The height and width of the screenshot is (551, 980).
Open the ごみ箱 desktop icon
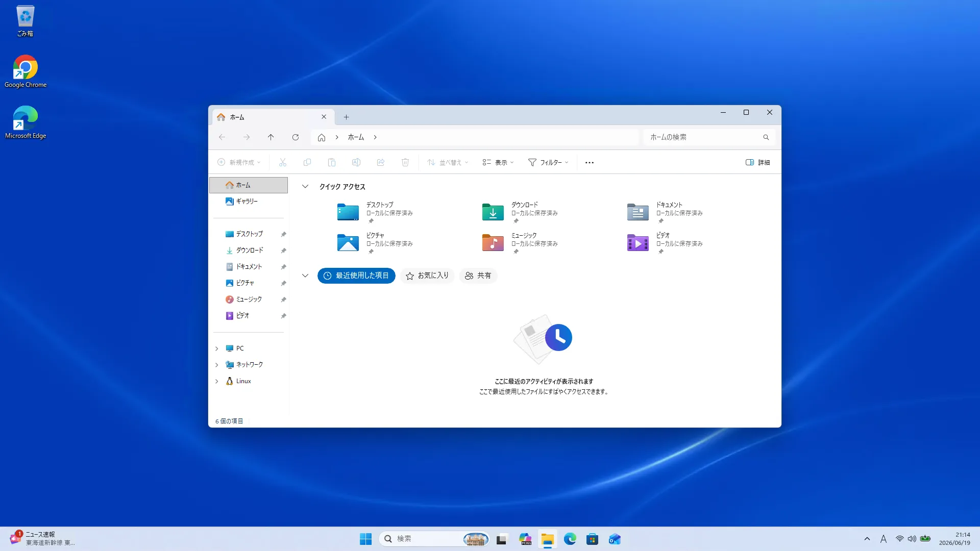tap(25, 21)
